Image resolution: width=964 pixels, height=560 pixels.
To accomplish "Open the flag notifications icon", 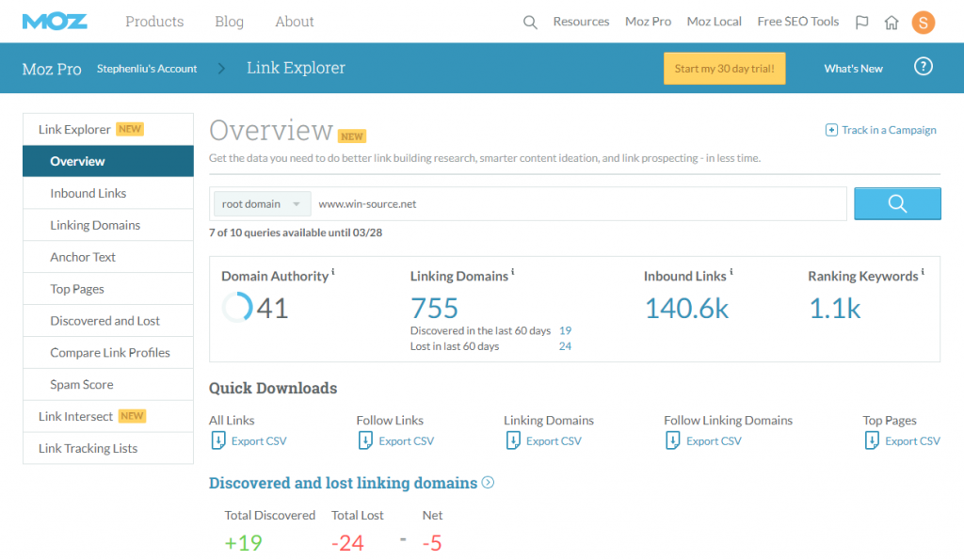I will click(x=862, y=23).
